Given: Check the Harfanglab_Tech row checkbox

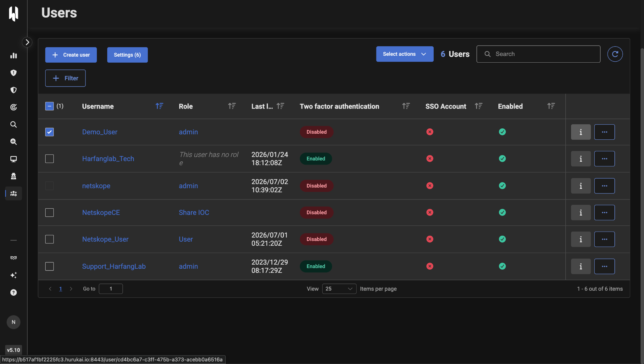Looking at the screenshot, I should [x=49, y=159].
